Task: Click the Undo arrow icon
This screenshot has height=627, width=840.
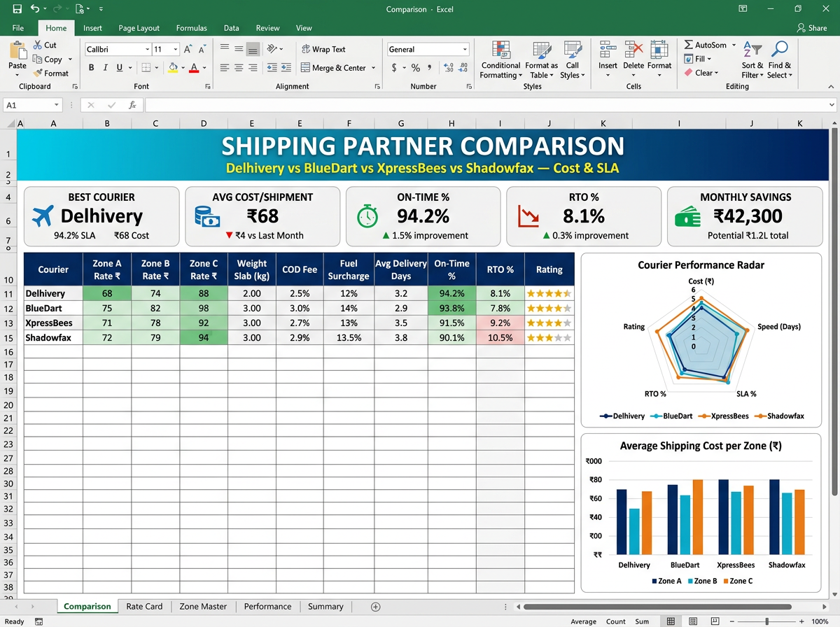Action: coord(35,9)
